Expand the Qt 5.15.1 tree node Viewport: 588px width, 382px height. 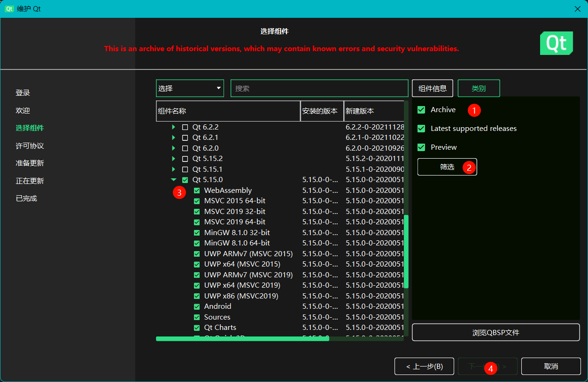174,169
